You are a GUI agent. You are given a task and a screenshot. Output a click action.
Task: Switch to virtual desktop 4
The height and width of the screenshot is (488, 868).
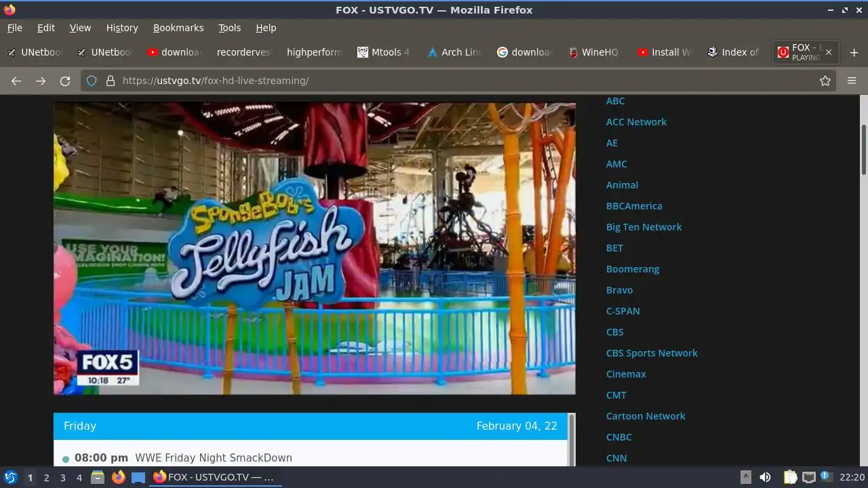(x=79, y=478)
